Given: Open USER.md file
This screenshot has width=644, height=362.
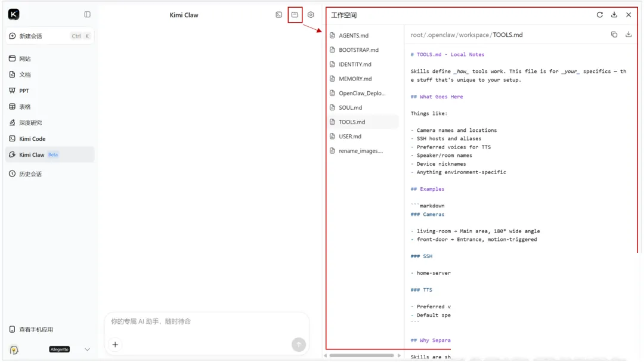Looking at the screenshot, I should 363,137.
